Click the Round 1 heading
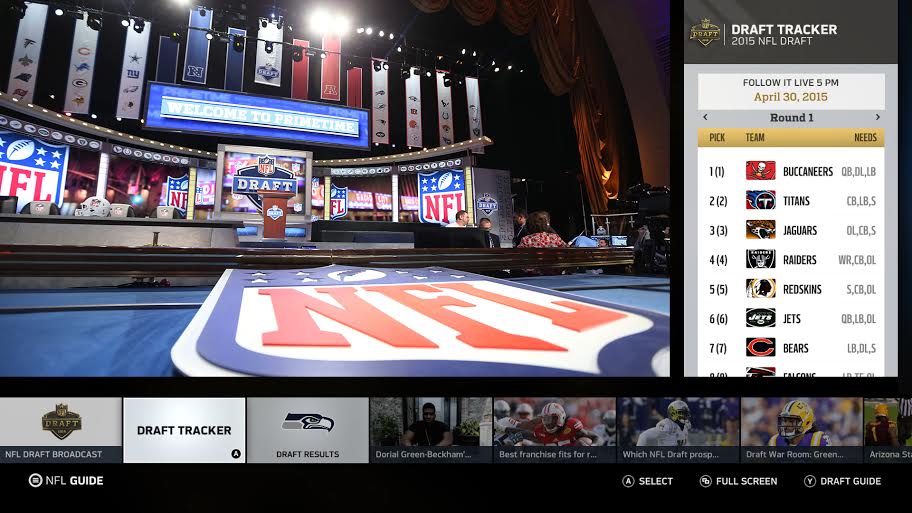 pyautogui.click(x=792, y=117)
